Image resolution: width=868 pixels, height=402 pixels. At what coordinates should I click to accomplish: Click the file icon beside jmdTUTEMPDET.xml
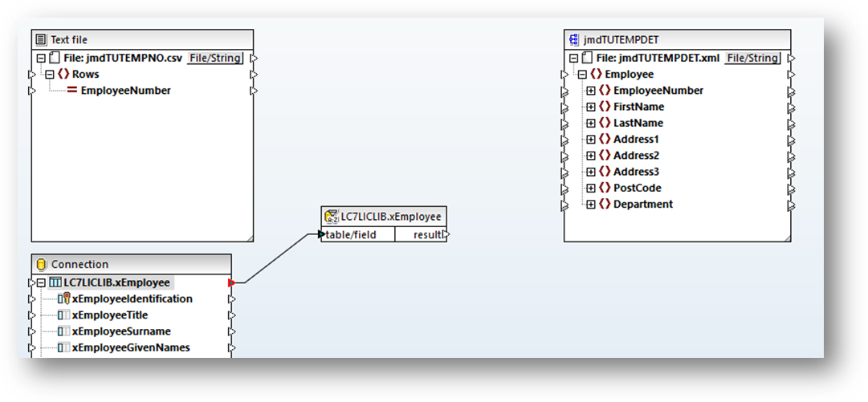coord(587,58)
